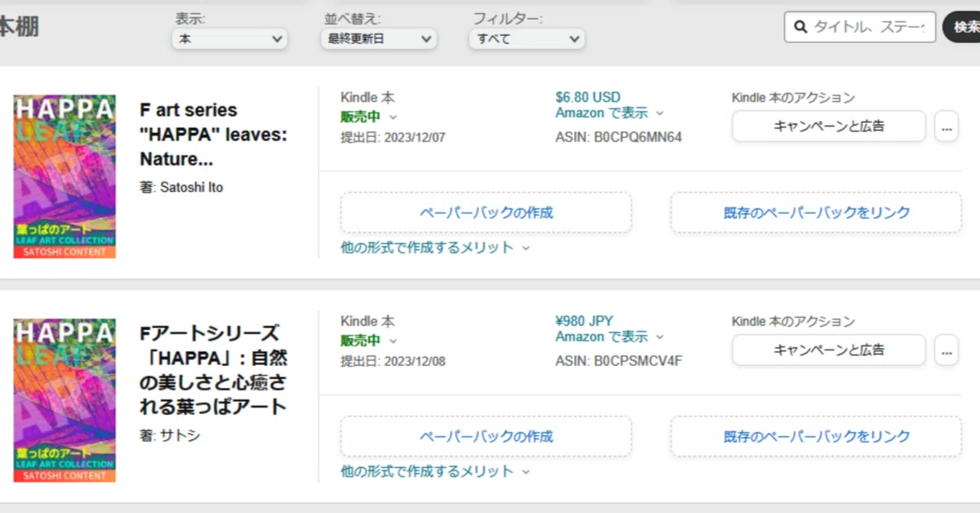Viewport: 980px width, 513px height.
Task: Select 提出日: 2023/12/08 text
Action: 393,361
